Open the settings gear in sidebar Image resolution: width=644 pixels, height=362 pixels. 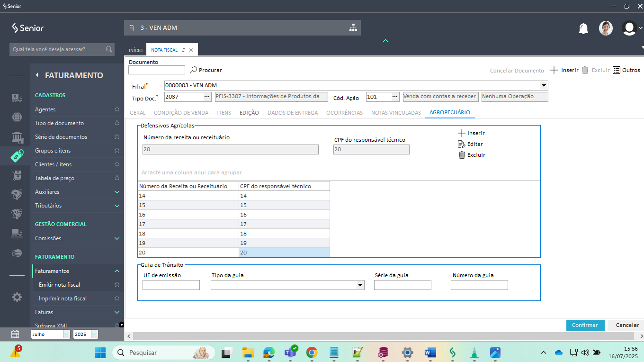click(17, 297)
